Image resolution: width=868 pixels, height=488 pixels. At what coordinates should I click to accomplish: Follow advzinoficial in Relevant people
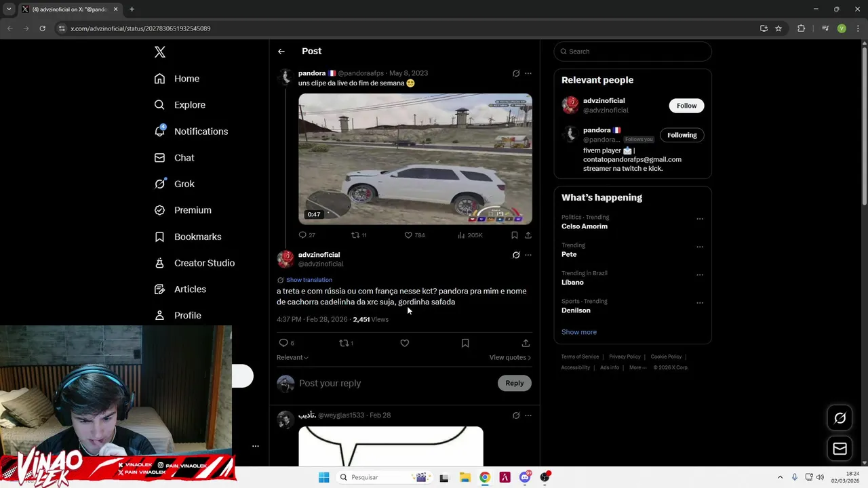click(686, 106)
